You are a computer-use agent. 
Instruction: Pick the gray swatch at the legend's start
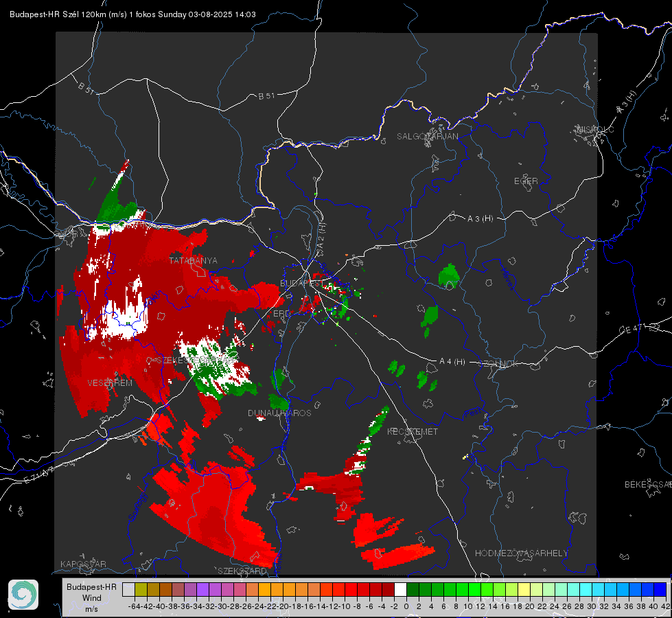point(128,589)
